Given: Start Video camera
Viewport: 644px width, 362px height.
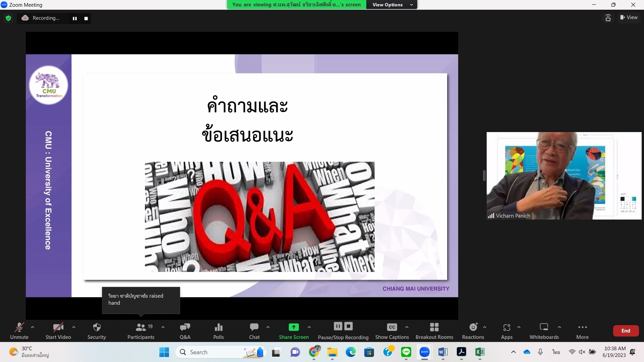Looking at the screenshot, I should click(58, 331).
